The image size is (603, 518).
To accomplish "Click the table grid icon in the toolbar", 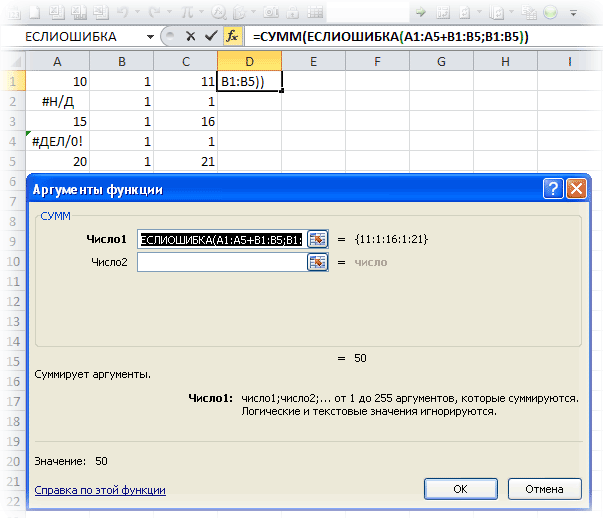I will click(x=315, y=12).
